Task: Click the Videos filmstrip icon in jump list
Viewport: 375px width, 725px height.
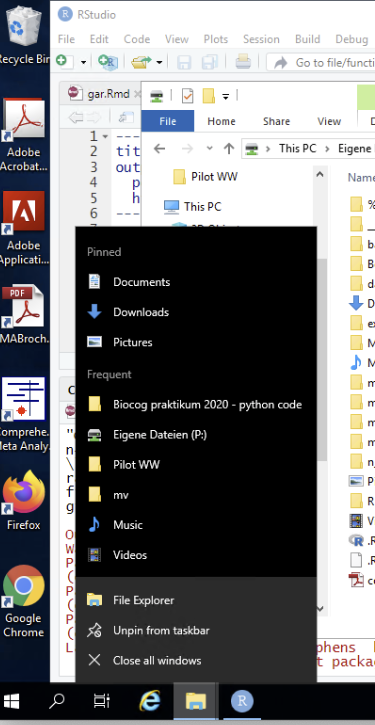Action: click(x=94, y=555)
